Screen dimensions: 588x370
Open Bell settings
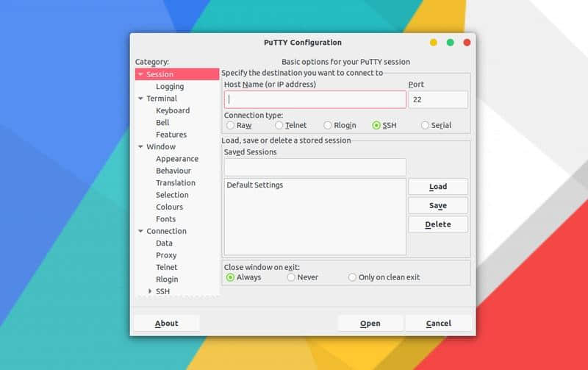[162, 122]
